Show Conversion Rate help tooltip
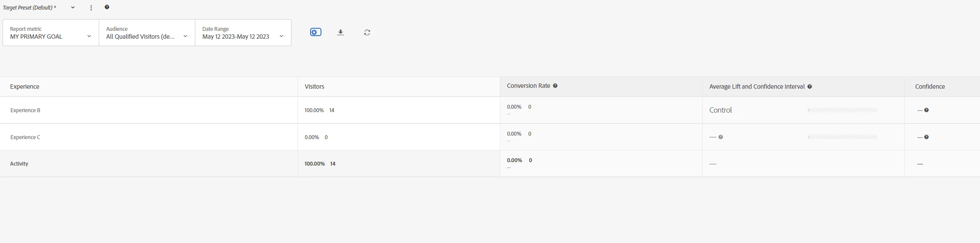The height and width of the screenshot is (243, 980). [x=555, y=86]
